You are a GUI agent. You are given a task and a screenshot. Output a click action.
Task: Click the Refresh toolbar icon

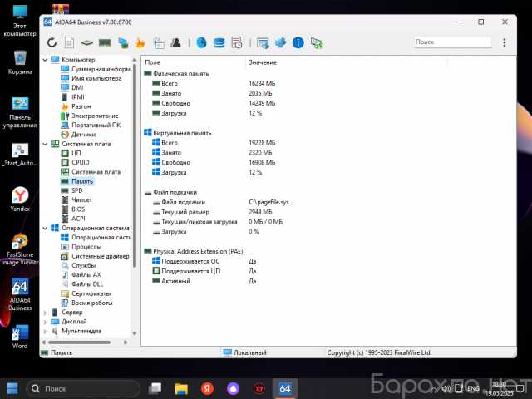(52, 42)
